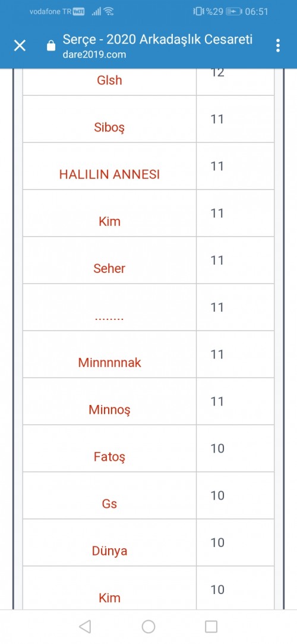Close the browser tab with X icon
Image resolution: width=297 pixels, height=644 pixels.
pos(20,45)
